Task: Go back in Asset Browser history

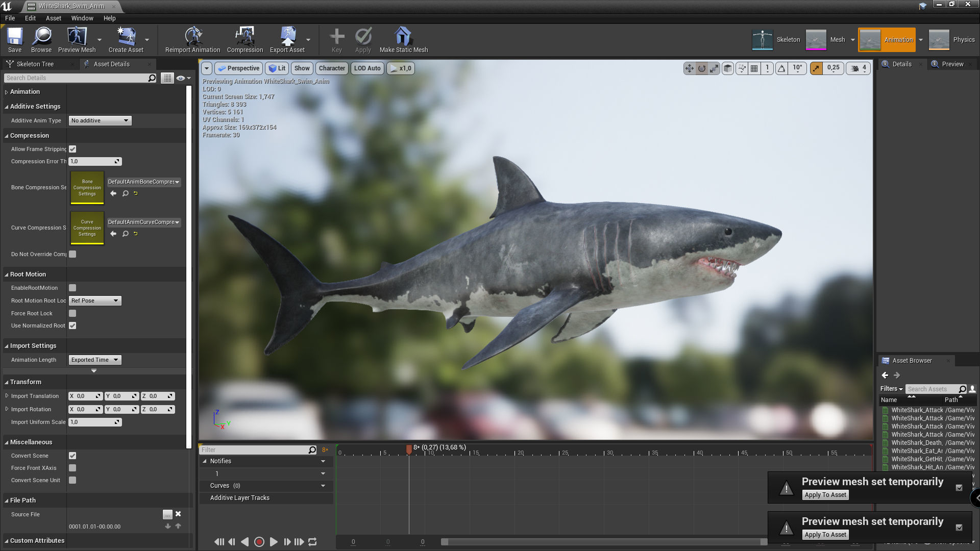Action: click(x=885, y=375)
